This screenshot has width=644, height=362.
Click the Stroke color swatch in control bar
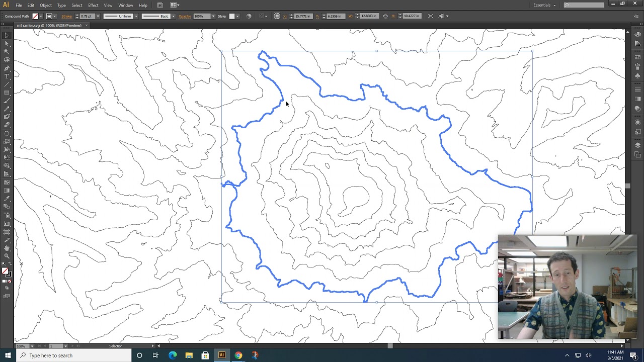tap(49, 16)
